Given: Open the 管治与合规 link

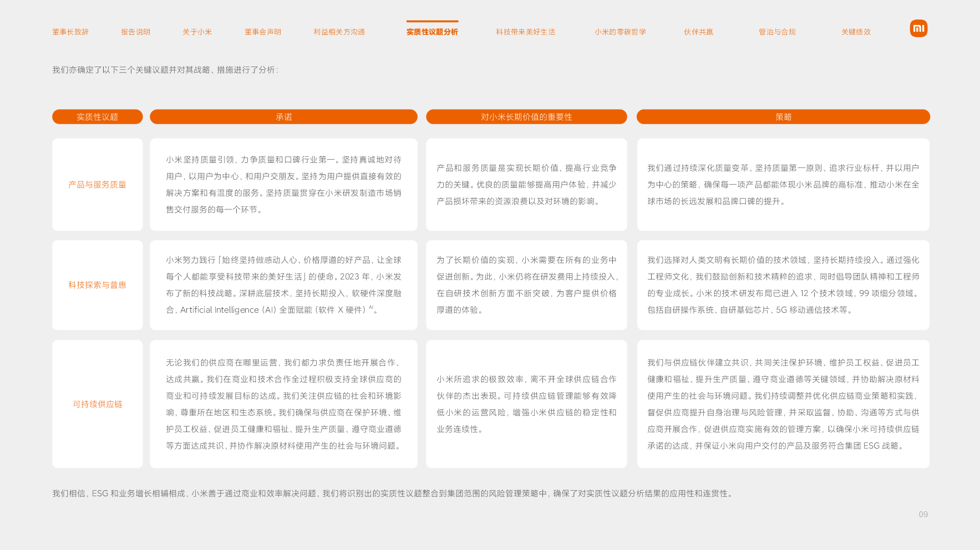Looking at the screenshot, I should pyautogui.click(x=778, y=32).
